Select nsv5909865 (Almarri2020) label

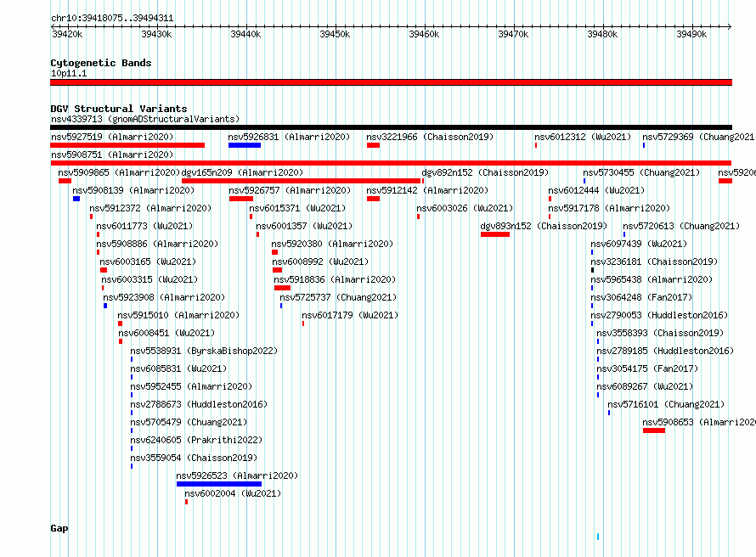coord(119,172)
